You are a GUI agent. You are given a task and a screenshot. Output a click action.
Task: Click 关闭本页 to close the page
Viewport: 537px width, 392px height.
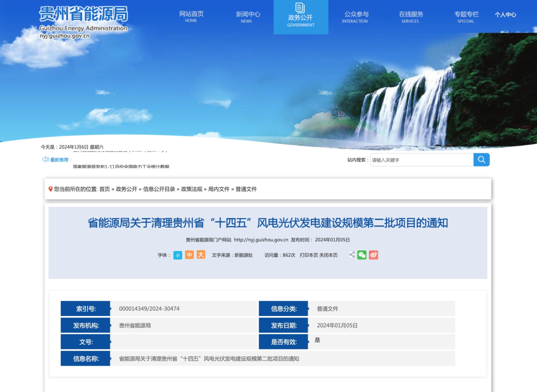(x=328, y=255)
